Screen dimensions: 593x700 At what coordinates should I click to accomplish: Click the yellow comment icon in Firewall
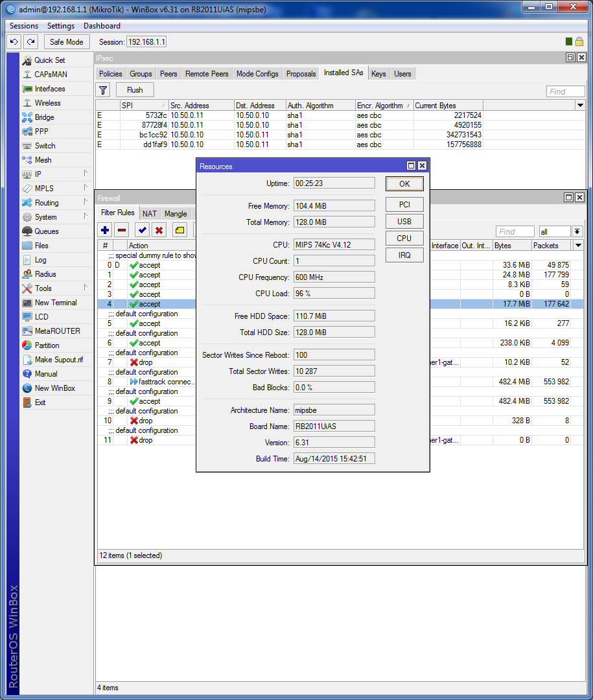click(x=180, y=229)
